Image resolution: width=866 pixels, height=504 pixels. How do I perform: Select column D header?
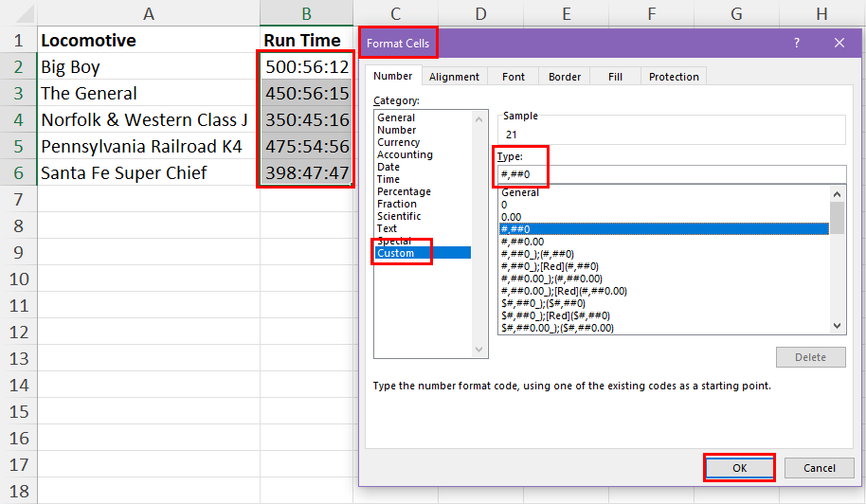(x=481, y=14)
